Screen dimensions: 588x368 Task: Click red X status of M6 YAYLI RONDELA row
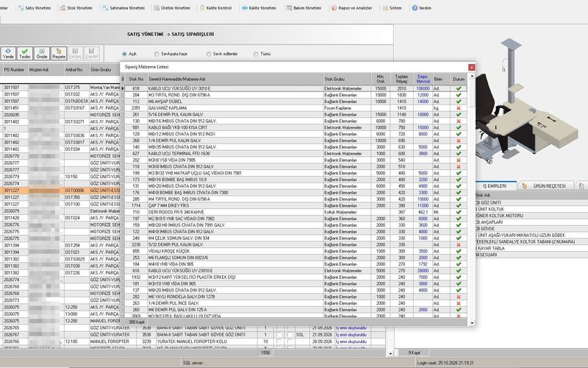(x=458, y=297)
